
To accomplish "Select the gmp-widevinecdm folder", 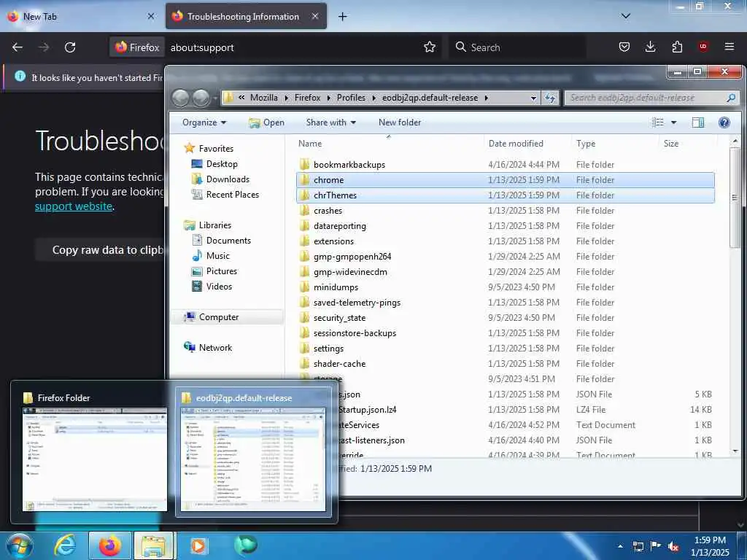I will click(x=505, y=272).
